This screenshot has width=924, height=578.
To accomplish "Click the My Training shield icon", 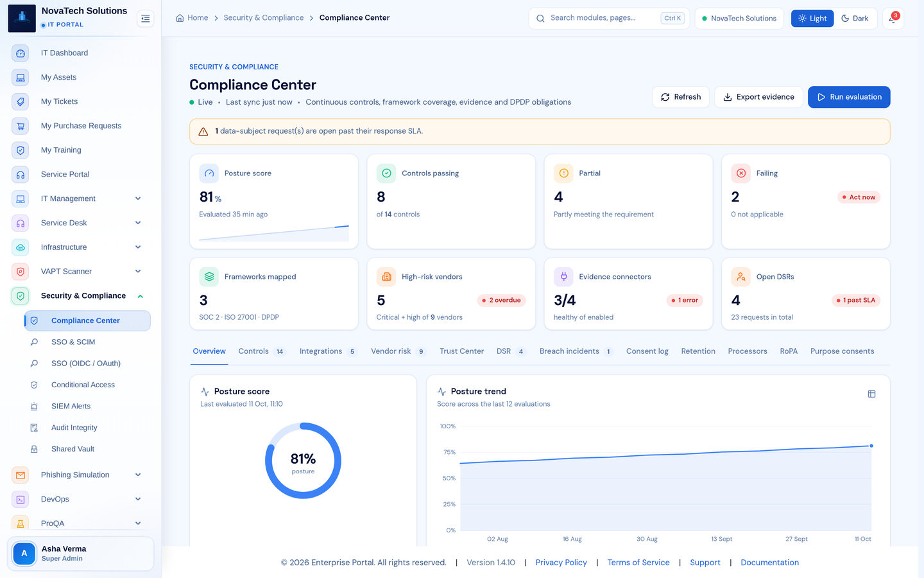I will 21,150.
